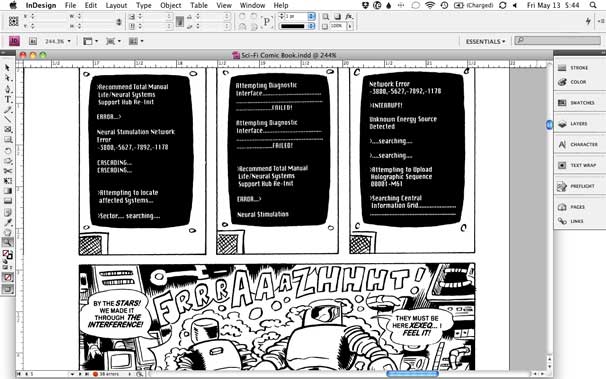Open the Layout menu

click(x=116, y=5)
